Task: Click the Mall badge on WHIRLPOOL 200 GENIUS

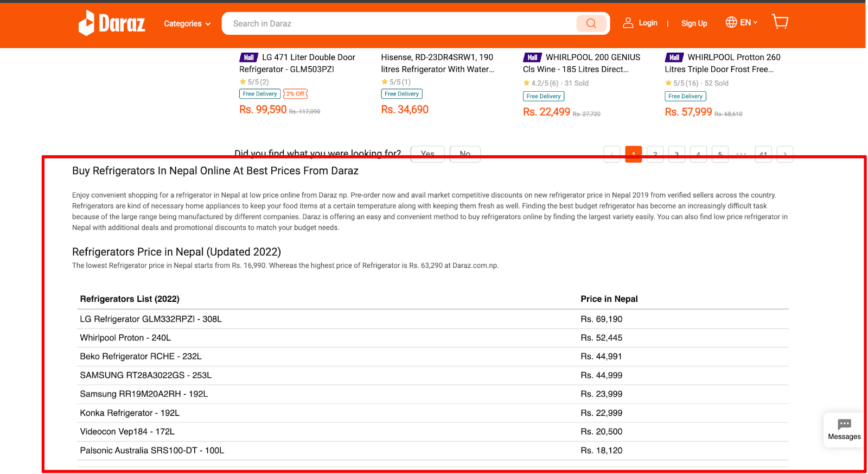Action: tap(532, 58)
